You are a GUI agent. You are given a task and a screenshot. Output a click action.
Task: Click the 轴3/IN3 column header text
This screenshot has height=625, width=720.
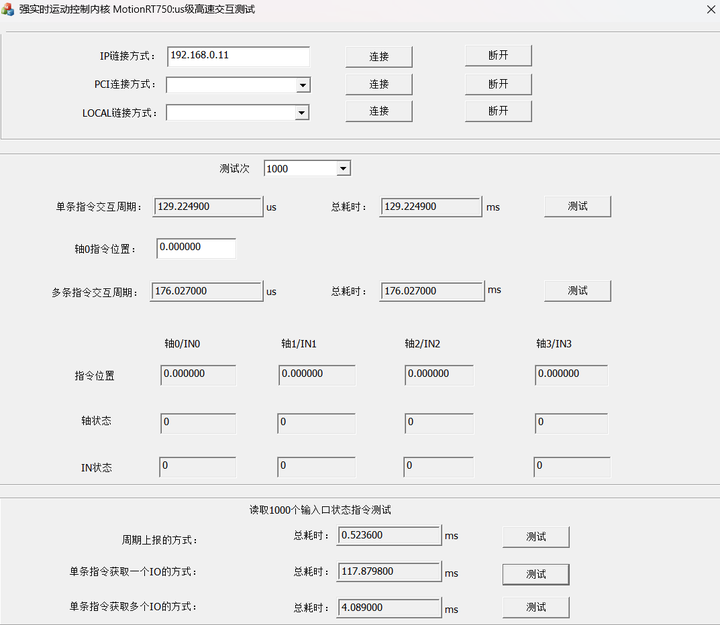(554, 344)
